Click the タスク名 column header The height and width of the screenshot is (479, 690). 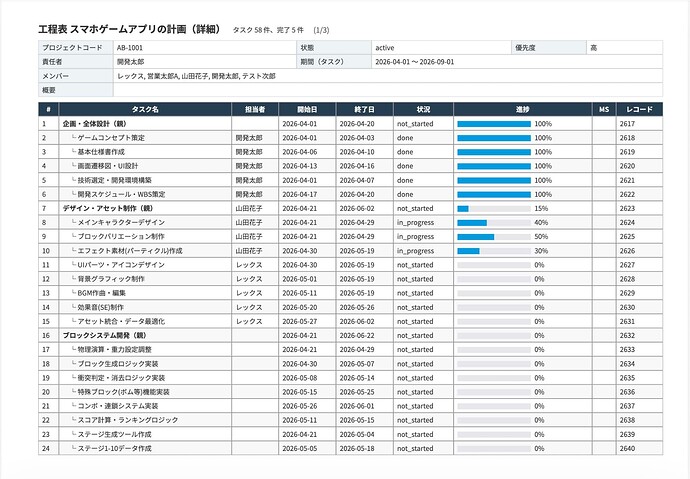pyautogui.click(x=145, y=110)
